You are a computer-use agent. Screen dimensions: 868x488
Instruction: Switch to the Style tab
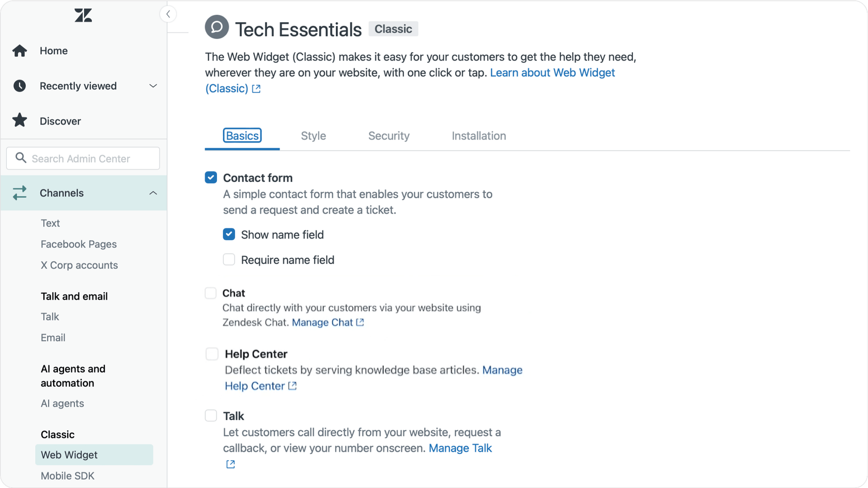[x=313, y=136]
